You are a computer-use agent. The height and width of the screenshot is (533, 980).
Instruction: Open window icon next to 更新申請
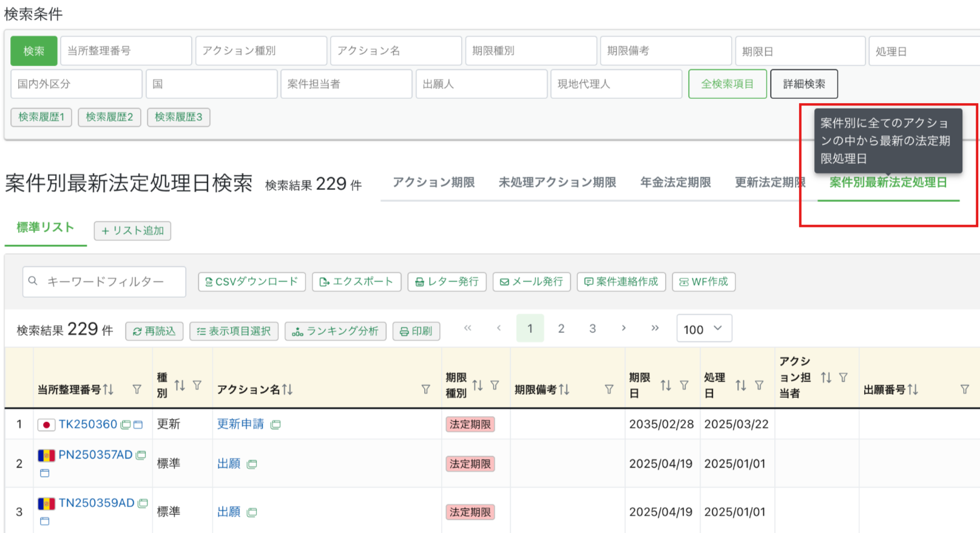[275, 424]
